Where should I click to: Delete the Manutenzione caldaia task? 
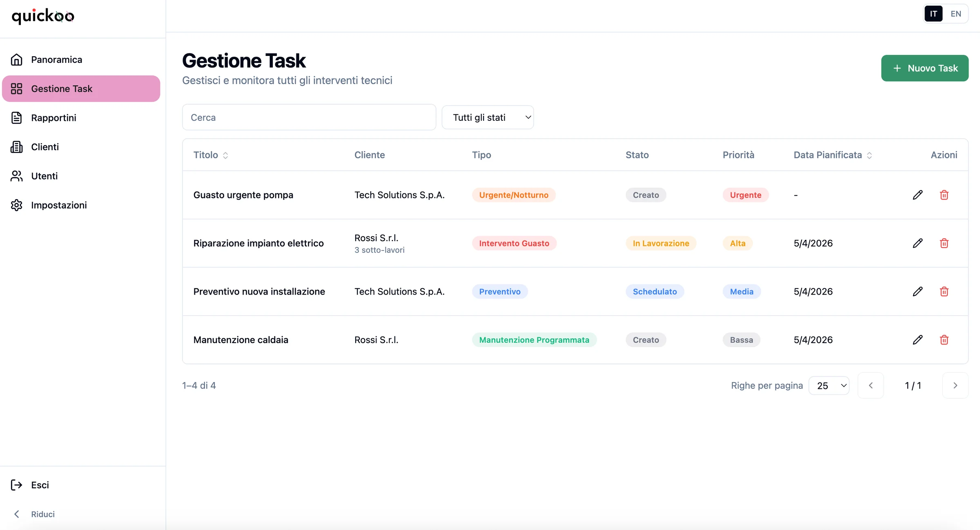944,340
